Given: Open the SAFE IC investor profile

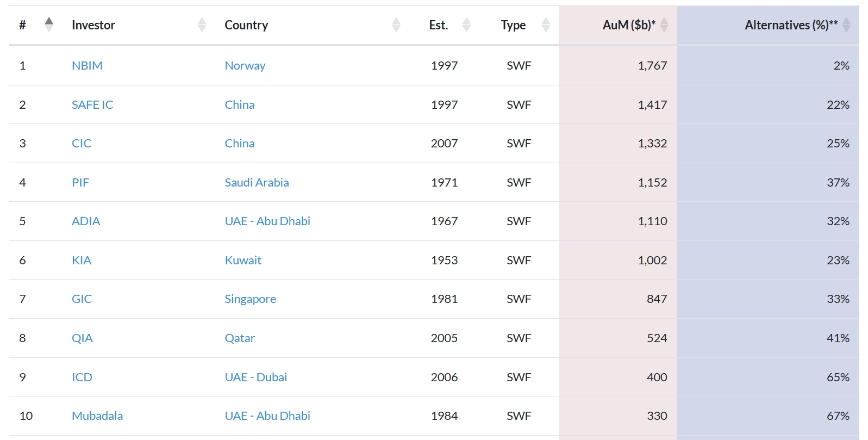Looking at the screenshot, I should pos(92,105).
